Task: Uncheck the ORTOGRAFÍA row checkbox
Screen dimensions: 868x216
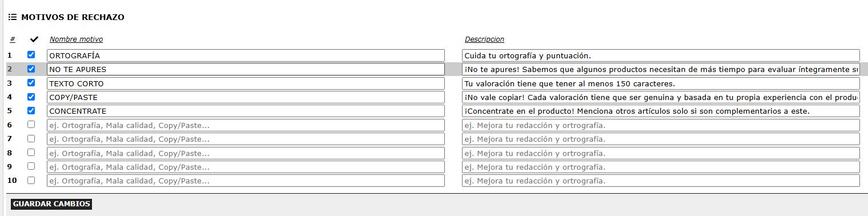Action: pyautogui.click(x=31, y=55)
